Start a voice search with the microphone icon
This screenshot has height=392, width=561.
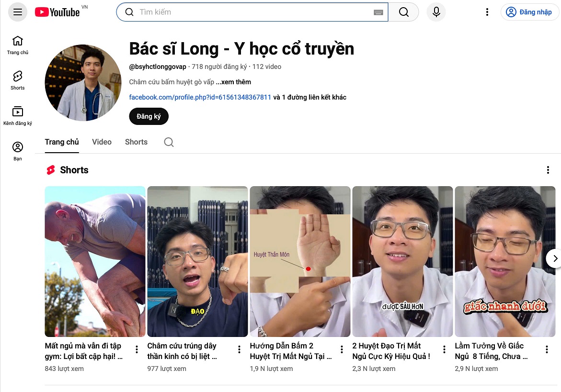pyautogui.click(x=435, y=12)
